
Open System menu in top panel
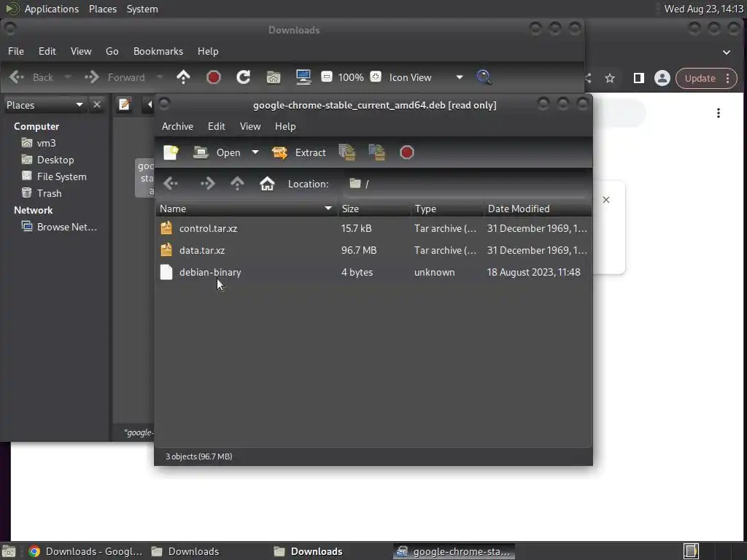pyautogui.click(x=142, y=9)
